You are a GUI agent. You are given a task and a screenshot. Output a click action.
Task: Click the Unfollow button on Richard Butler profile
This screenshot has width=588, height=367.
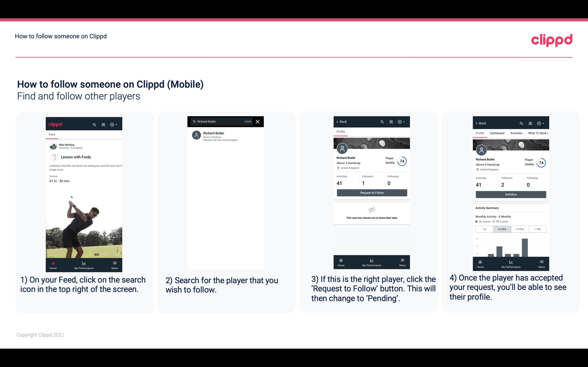tap(511, 194)
